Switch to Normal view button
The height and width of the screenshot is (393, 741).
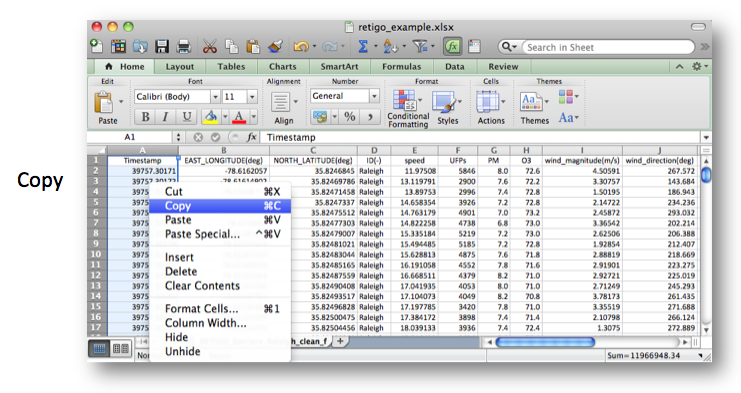pyautogui.click(x=99, y=349)
